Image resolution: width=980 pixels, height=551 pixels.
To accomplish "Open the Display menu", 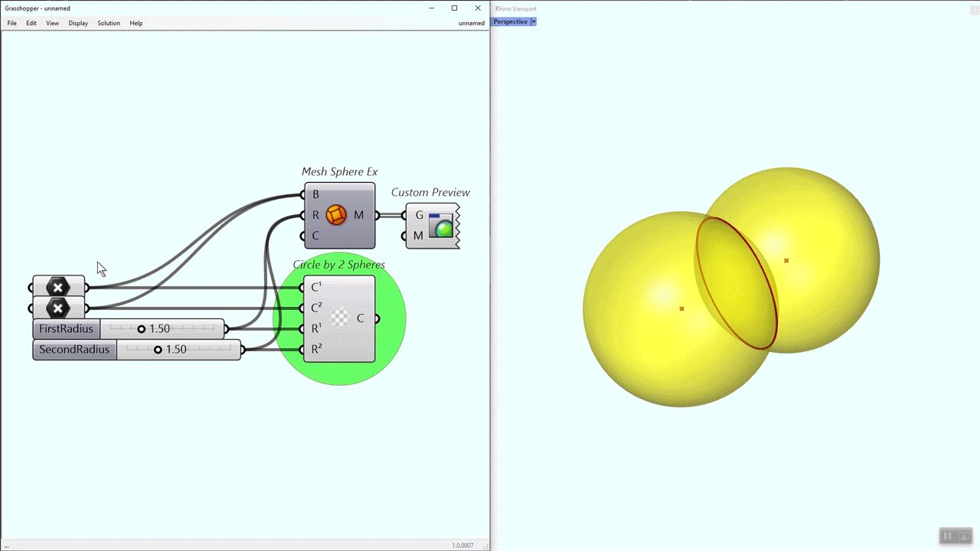I will pyautogui.click(x=77, y=23).
